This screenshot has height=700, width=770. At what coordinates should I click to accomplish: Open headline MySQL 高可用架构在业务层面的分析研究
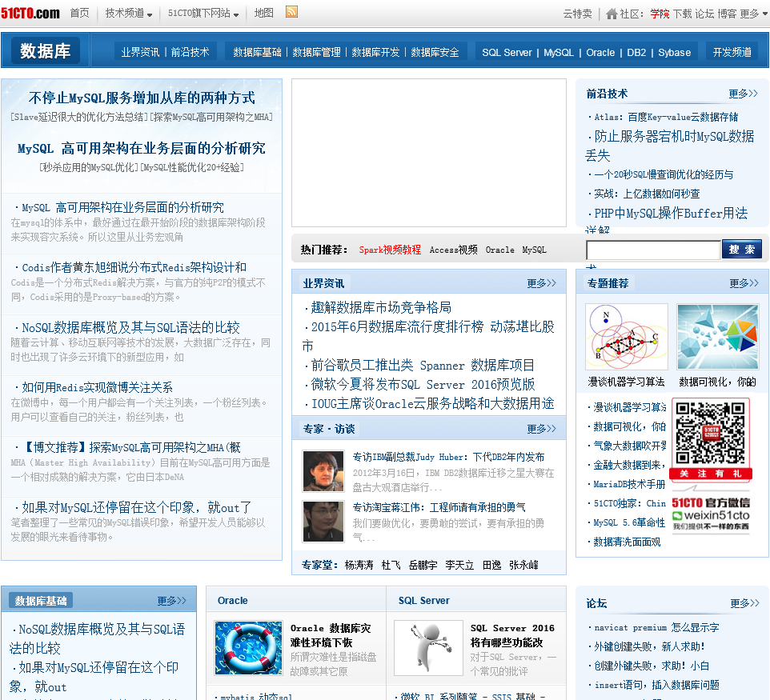[x=142, y=148]
